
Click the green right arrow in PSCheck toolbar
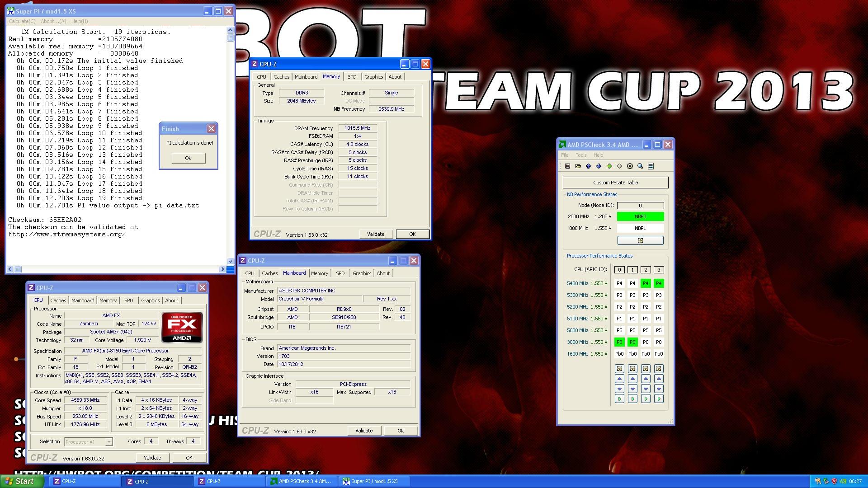tap(609, 166)
